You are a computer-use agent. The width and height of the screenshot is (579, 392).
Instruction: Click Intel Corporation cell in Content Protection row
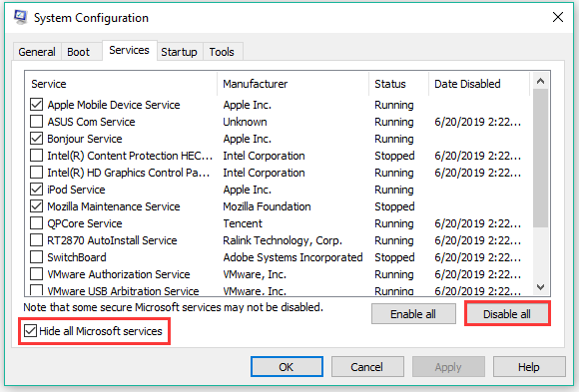coord(264,156)
